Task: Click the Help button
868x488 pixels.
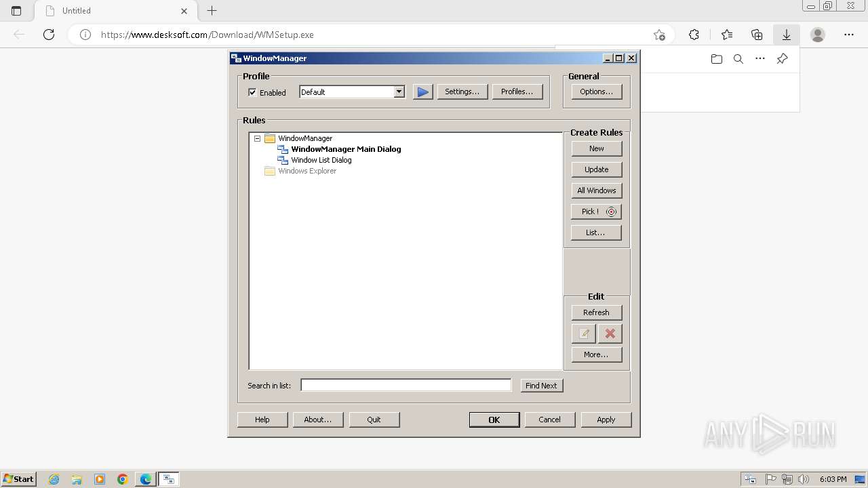Action: [x=262, y=420]
